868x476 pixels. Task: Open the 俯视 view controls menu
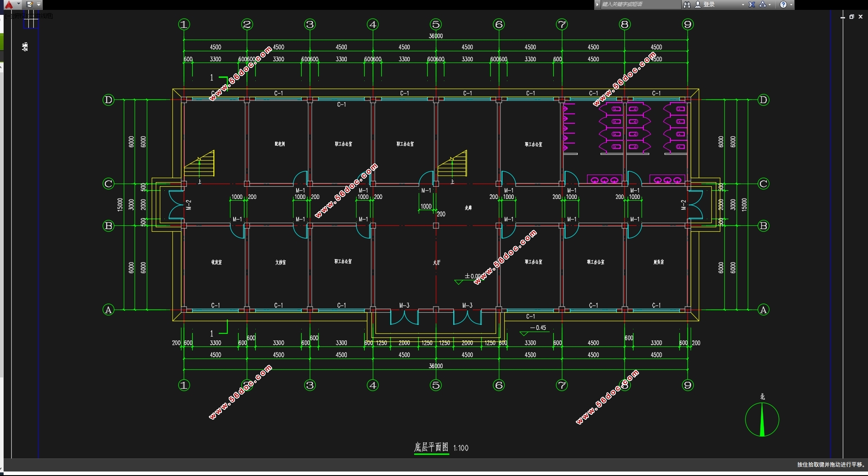tap(19, 16)
